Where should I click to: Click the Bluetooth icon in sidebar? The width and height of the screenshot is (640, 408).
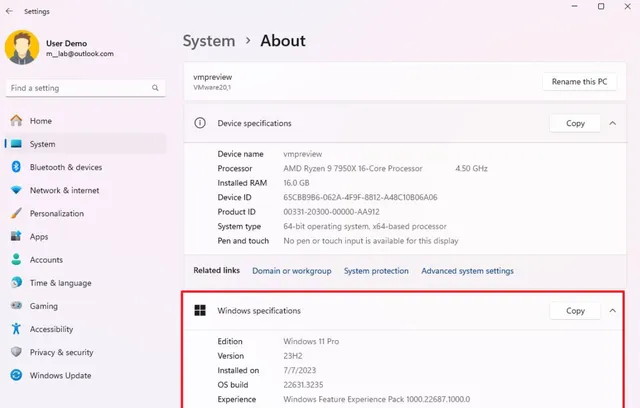pos(16,167)
